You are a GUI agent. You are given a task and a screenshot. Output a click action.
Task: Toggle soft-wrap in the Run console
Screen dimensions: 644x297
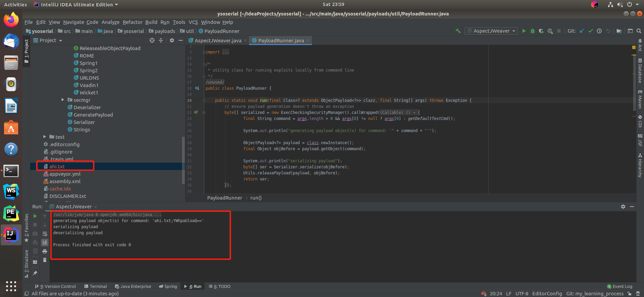(x=45, y=234)
